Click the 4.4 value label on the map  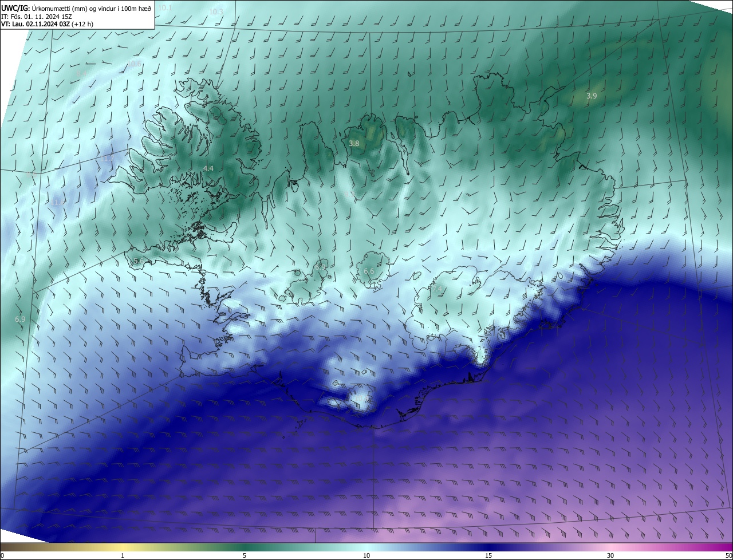click(x=208, y=168)
